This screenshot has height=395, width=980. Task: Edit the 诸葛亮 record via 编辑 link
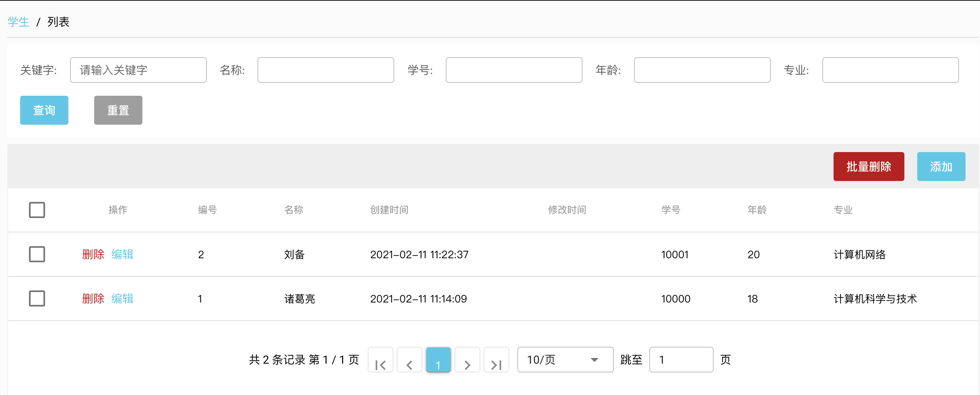(122, 298)
